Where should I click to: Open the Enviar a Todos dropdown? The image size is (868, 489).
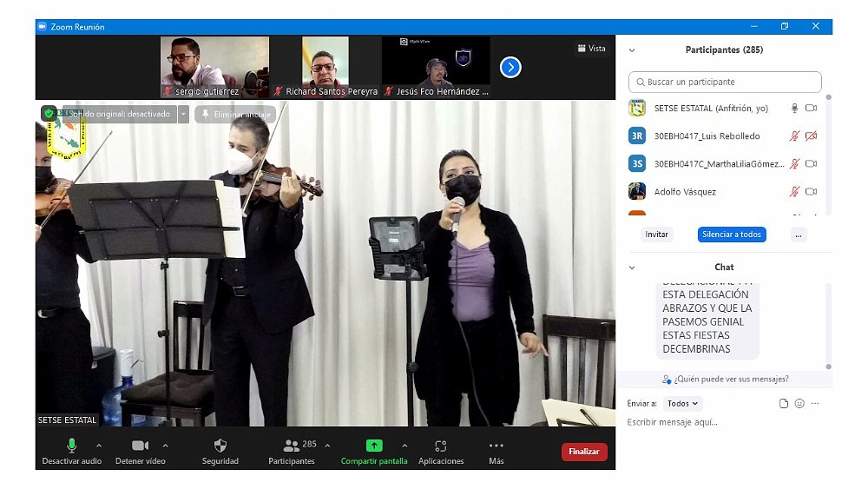click(683, 404)
